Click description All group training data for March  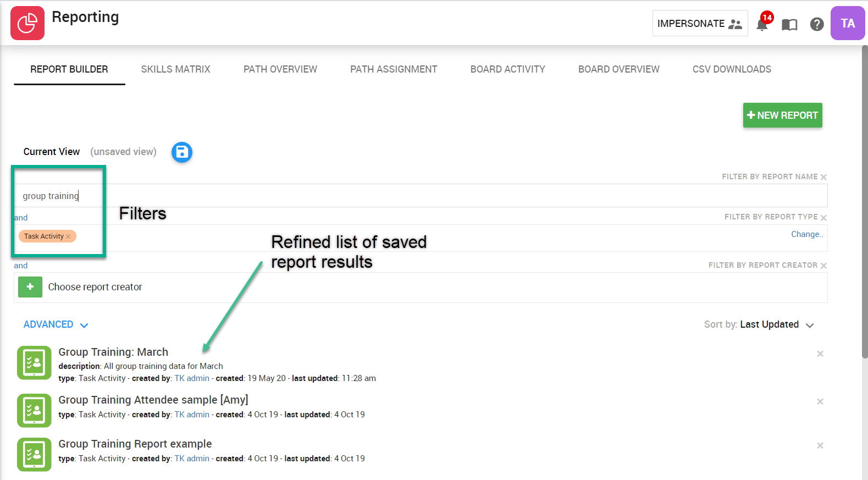coord(141,366)
